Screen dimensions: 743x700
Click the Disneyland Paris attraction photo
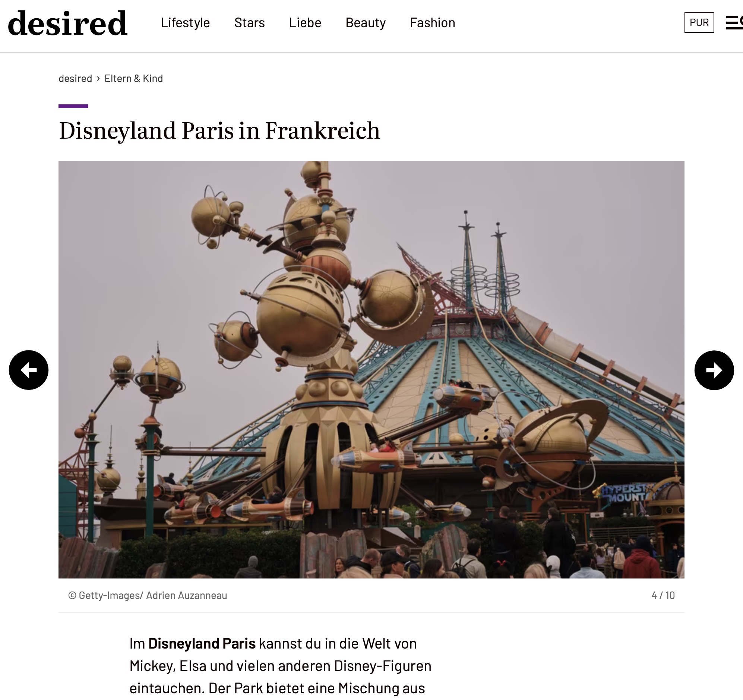coord(371,369)
